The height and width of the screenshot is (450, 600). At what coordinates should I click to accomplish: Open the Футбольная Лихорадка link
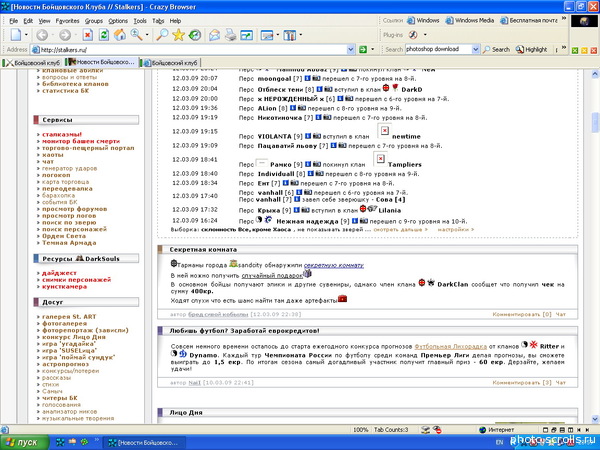[450, 347]
